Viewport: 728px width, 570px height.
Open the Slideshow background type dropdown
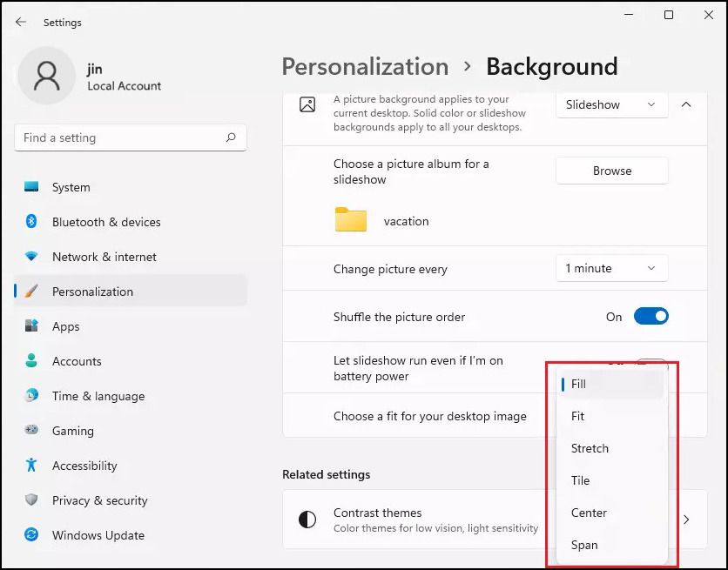click(x=612, y=104)
